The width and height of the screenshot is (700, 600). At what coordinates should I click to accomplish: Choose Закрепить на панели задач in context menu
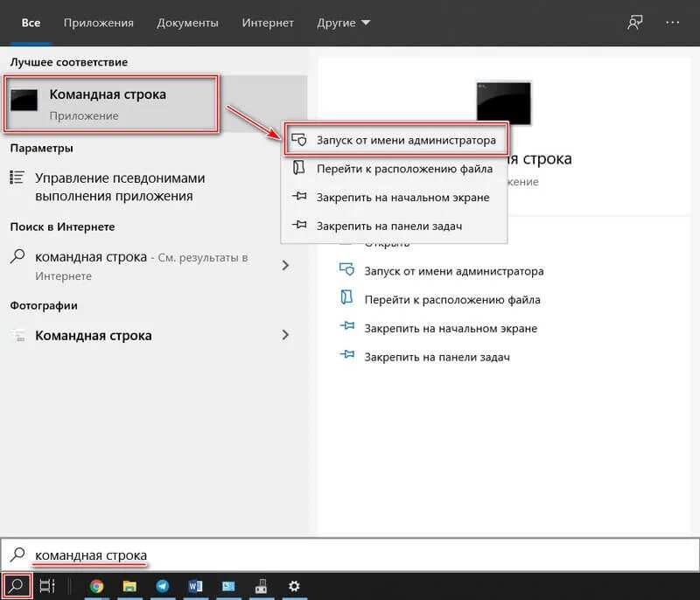click(x=395, y=226)
